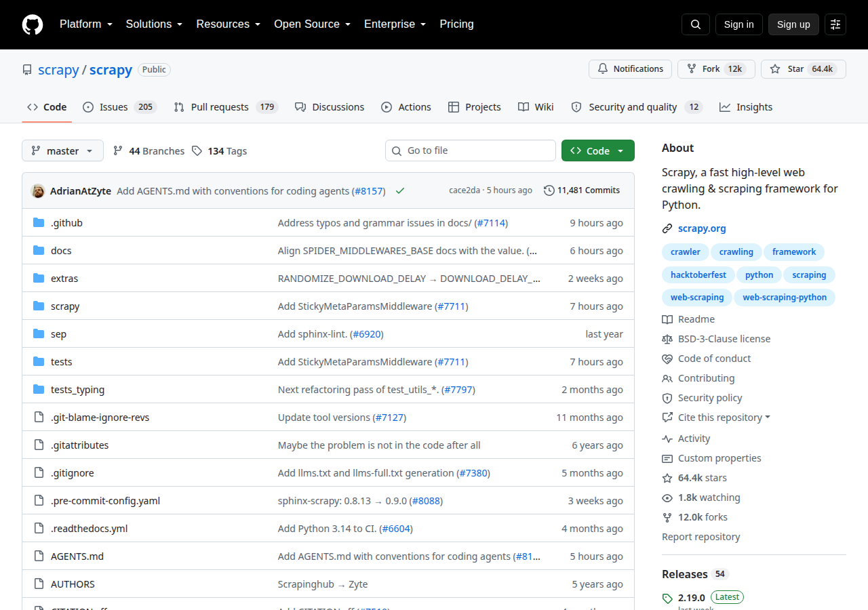Click the AGENTS.md file icon
Image resolution: width=868 pixels, height=610 pixels.
click(x=39, y=556)
